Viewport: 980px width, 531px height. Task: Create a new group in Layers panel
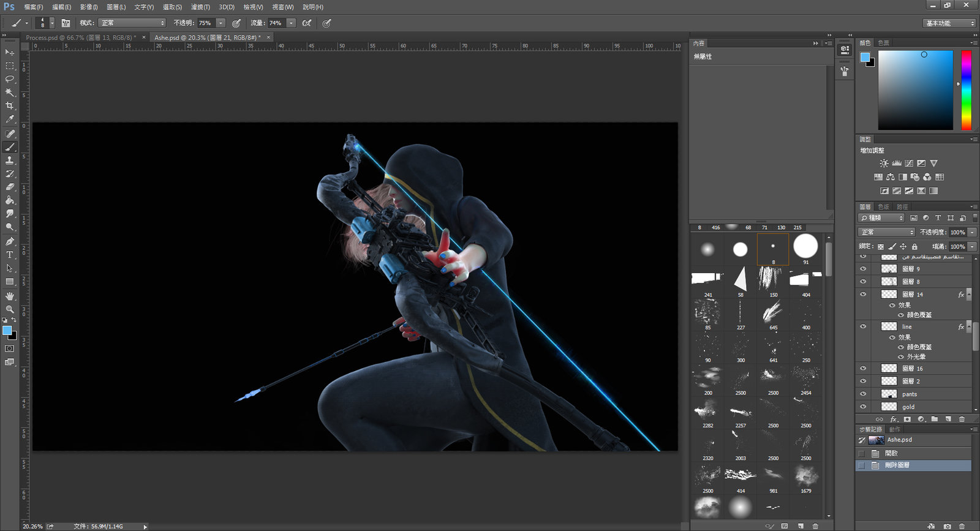click(x=935, y=420)
